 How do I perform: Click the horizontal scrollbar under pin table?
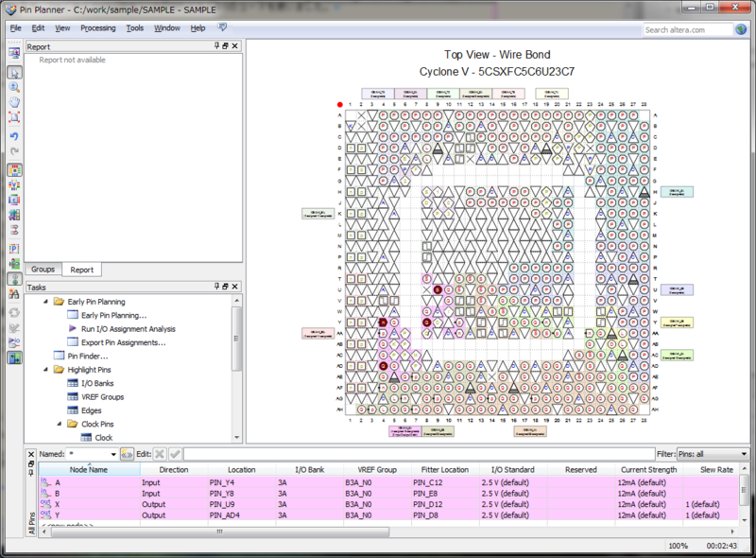pyautogui.click(x=220, y=532)
